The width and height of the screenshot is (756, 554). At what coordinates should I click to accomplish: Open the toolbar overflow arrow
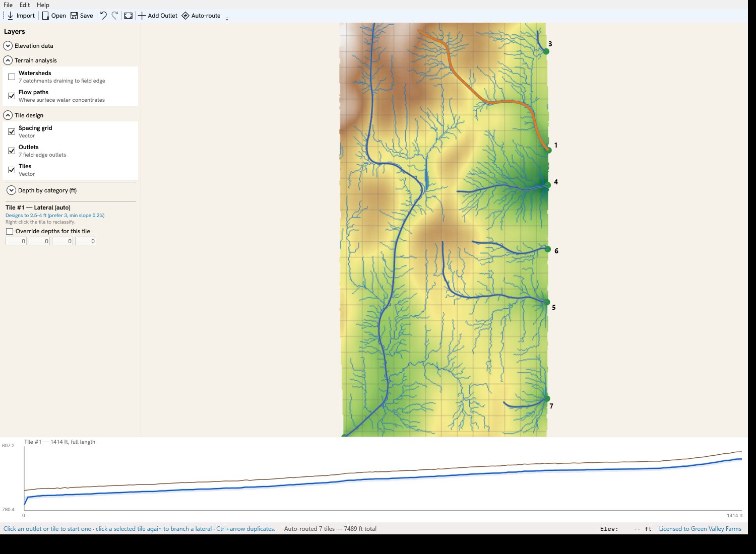pyautogui.click(x=227, y=19)
